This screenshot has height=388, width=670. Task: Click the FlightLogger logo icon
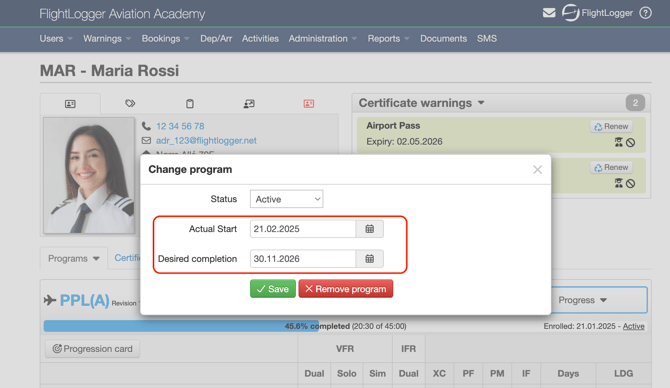point(570,12)
